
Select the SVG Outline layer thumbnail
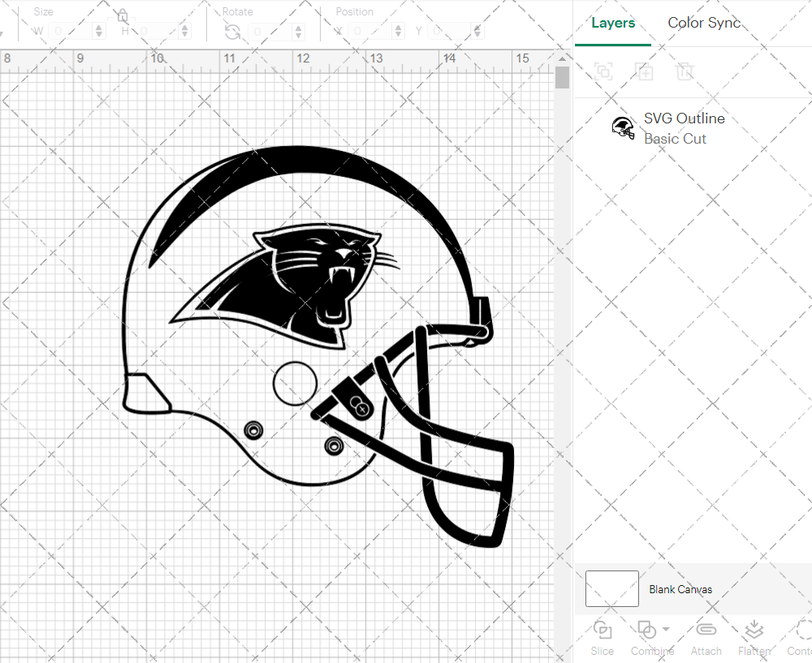pos(623,128)
